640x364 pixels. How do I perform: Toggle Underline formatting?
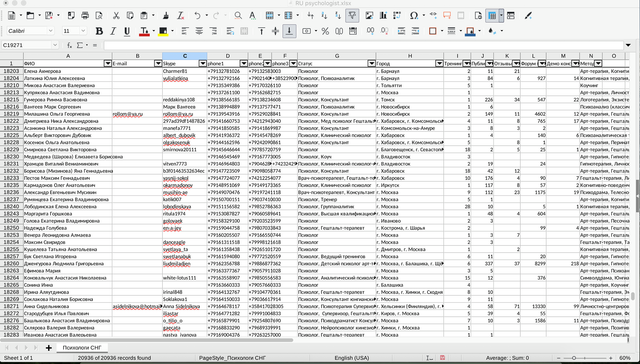(x=127, y=31)
